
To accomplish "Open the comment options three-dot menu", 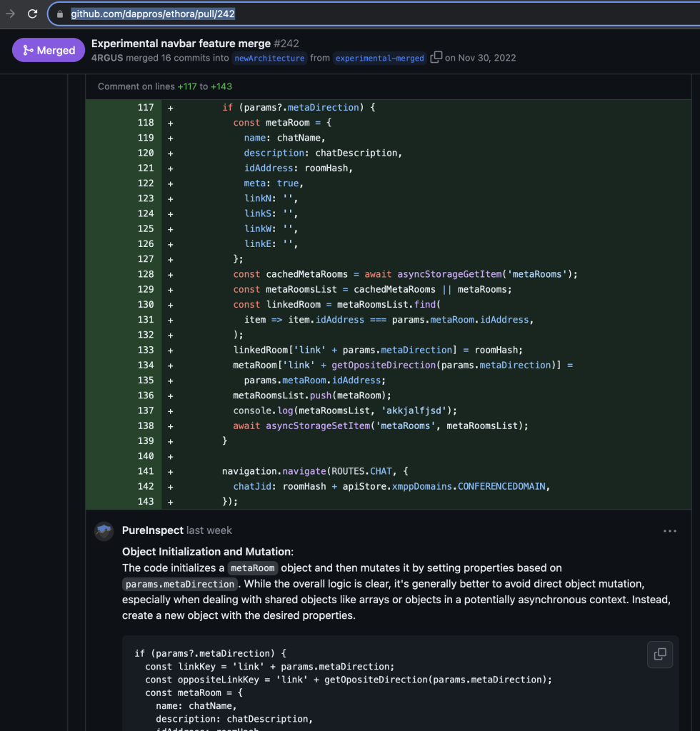I will pyautogui.click(x=670, y=531).
